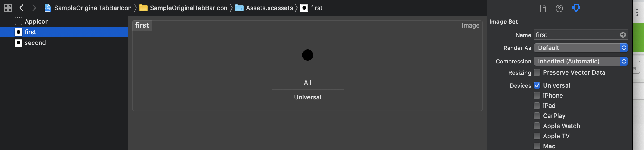Show the File inspector
The height and width of the screenshot is (150, 644).
coord(543,8)
